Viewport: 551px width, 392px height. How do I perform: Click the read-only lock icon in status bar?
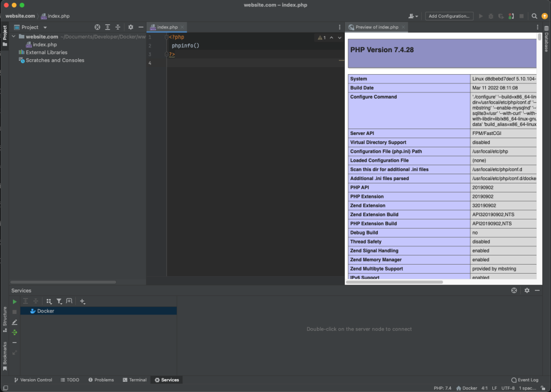[x=543, y=388]
